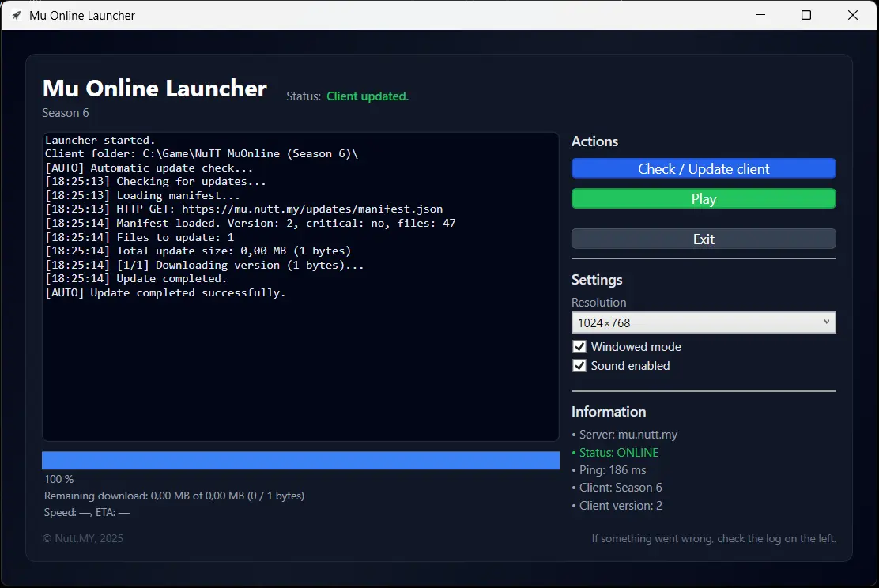Click the "[1/1] Downloading version" log line

pos(205,265)
